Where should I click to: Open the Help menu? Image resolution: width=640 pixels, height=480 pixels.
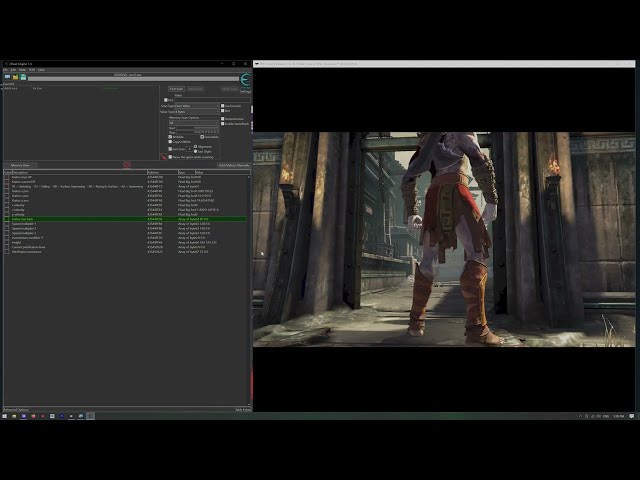coord(41,70)
